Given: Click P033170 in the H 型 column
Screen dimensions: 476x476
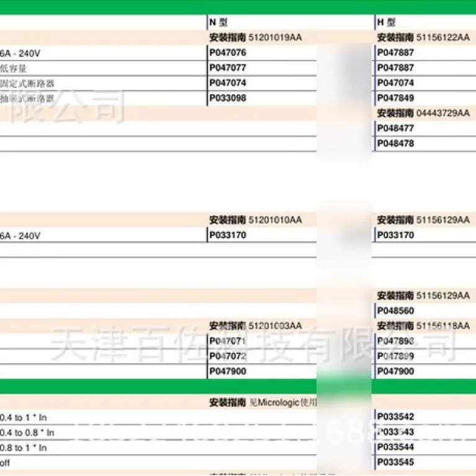Looking at the screenshot, I should pos(395,235).
